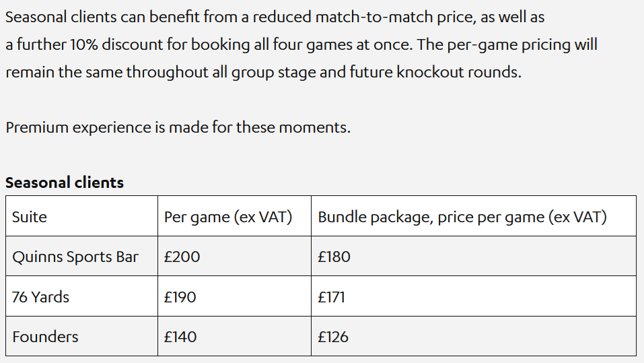The height and width of the screenshot is (363, 644).
Task: Click the £180 bundle price
Action: (334, 257)
